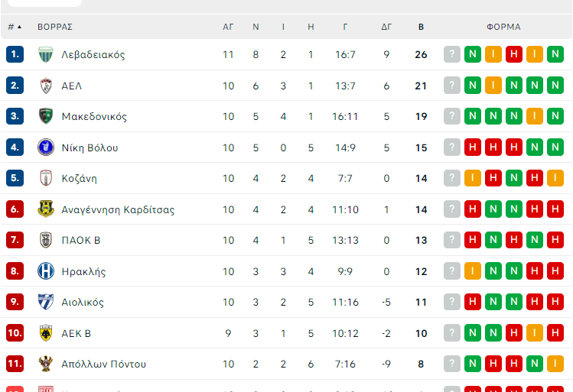Viewport: 573px width, 392px height.
Task: Sort table by rank number column
Action: (15, 27)
